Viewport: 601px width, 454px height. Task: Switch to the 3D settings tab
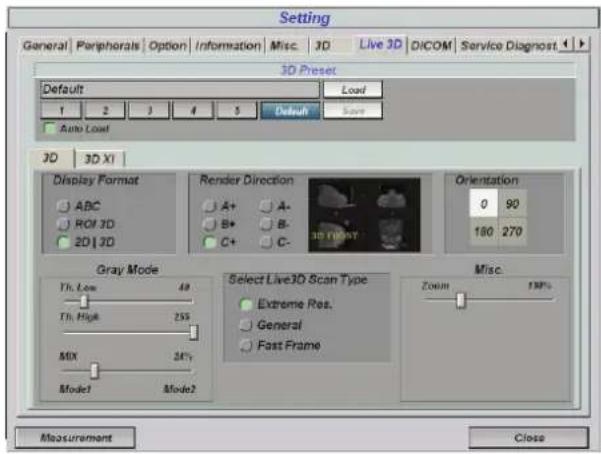coord(322,46)
